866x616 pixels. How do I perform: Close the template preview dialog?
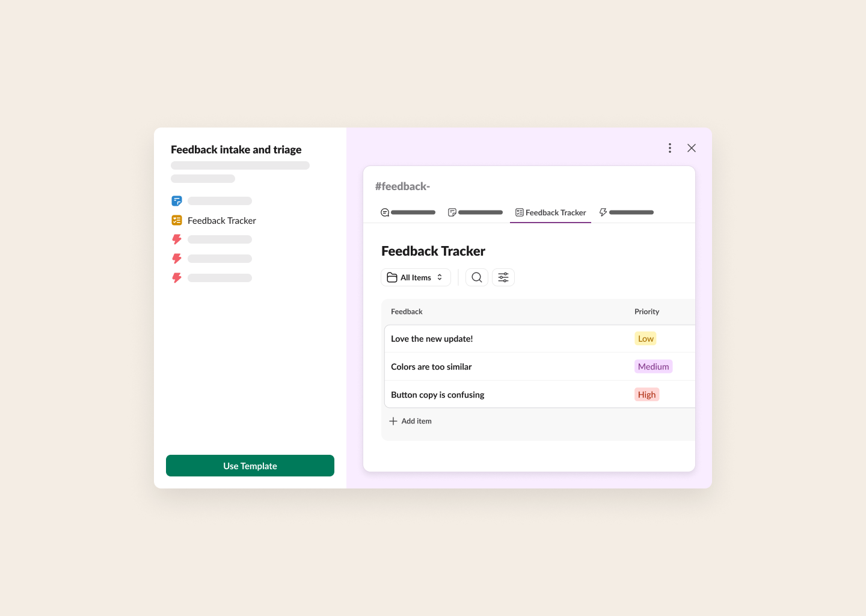point(692,148)
